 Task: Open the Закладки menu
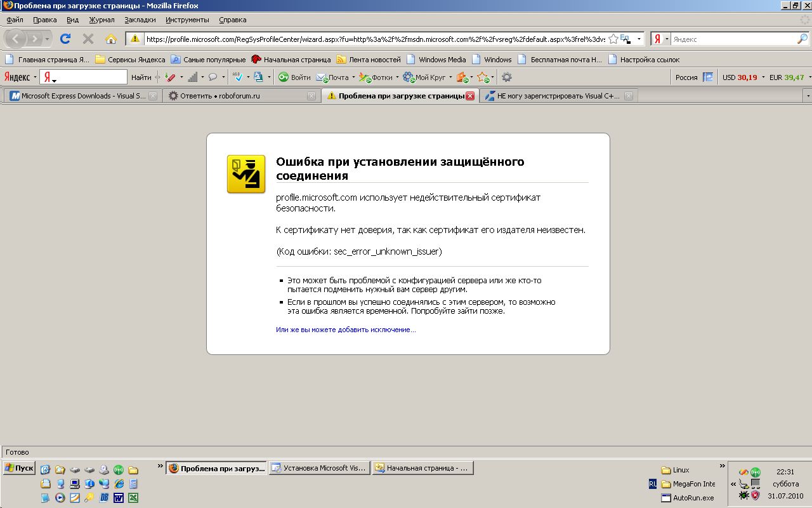140,20
